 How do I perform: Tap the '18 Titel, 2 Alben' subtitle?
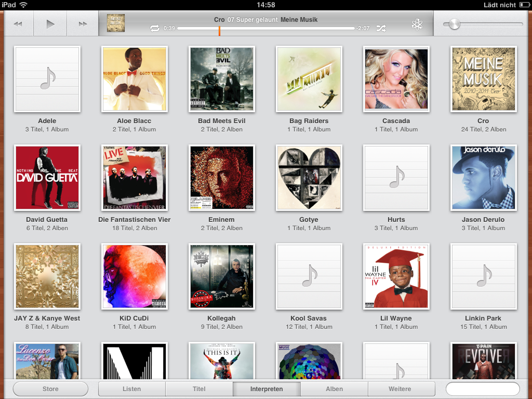point(135,228)
